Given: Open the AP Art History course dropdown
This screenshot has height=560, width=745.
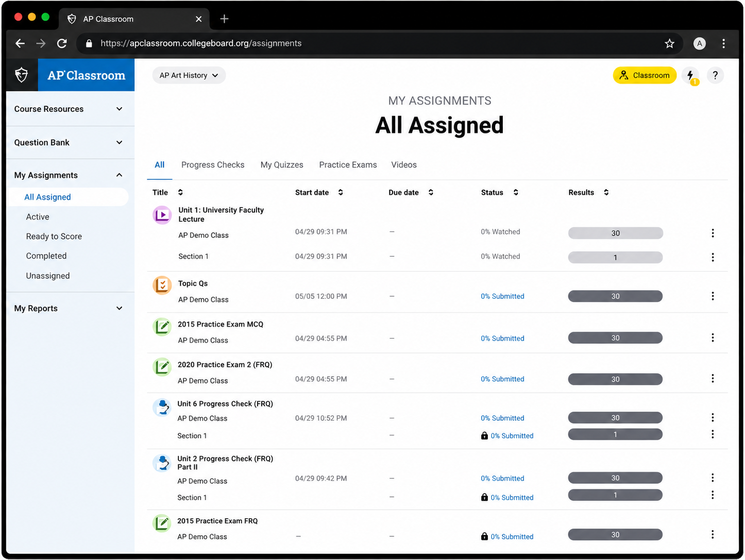Looking at the screenshot, I should (189, 75).
